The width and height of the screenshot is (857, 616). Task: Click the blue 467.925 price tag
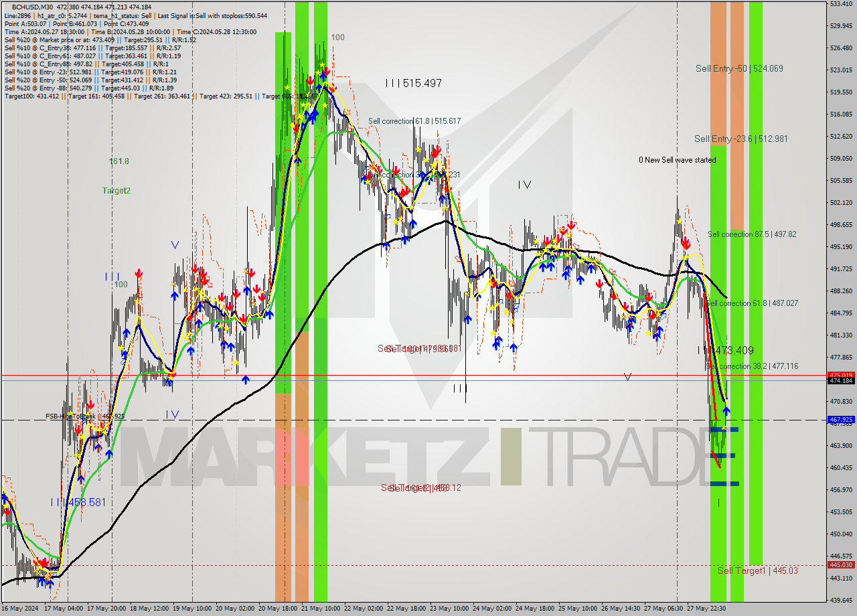click(x=842, y=420)
